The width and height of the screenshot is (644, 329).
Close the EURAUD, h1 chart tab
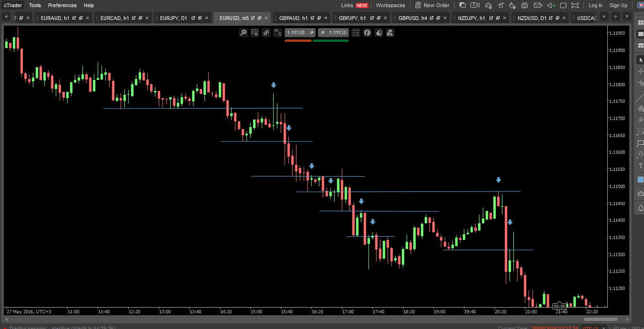[87, 18]
